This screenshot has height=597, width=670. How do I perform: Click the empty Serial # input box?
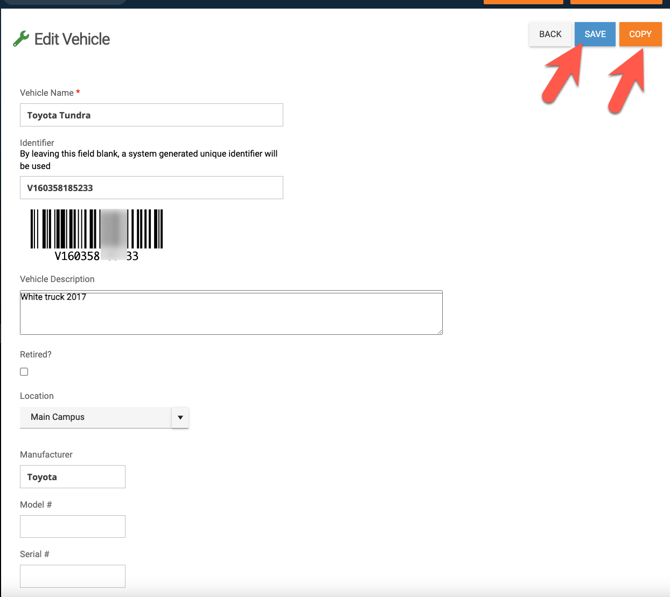[x=73, y=575]
